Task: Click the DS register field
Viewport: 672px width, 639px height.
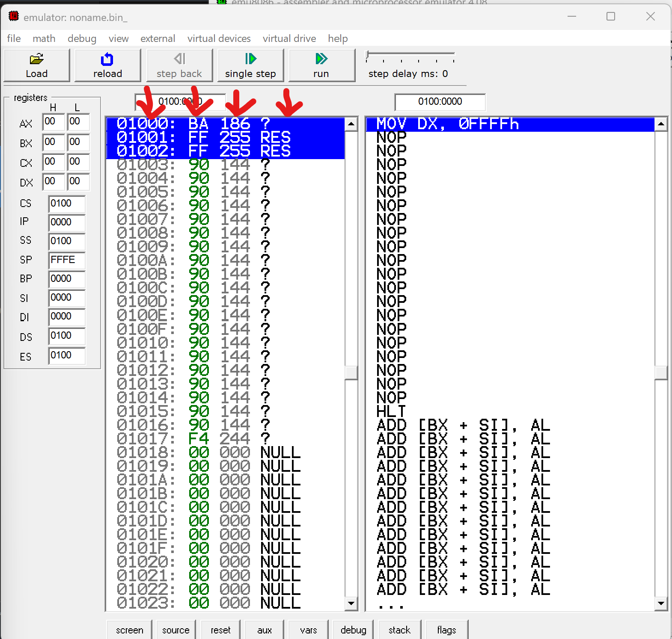Action: (67, 336)
